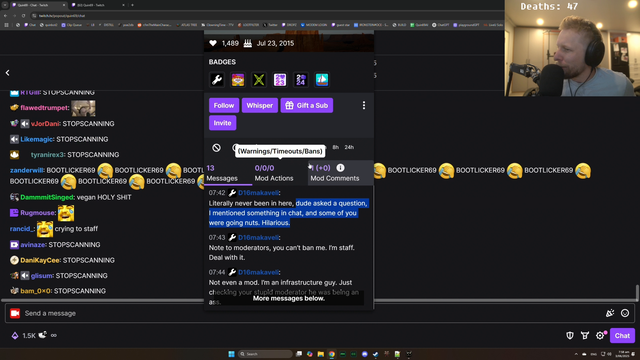640x360 pixels.
Task: Select the 8h timeout option
Action: (x=336, y=147)
